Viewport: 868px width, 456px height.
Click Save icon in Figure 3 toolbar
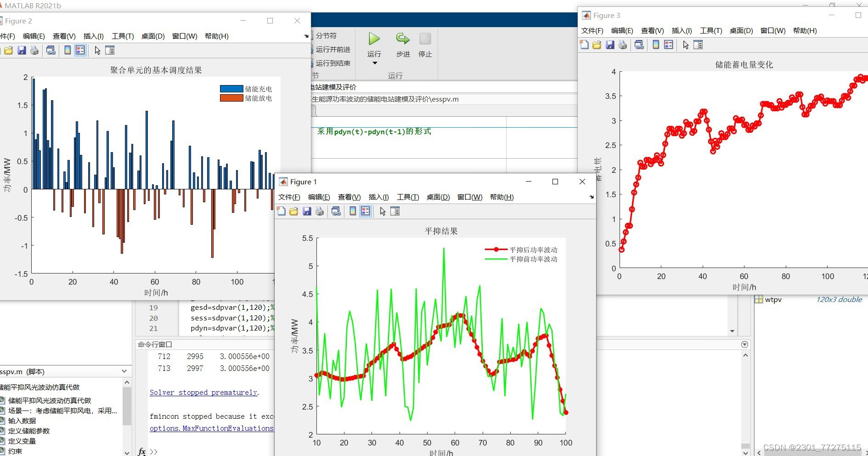610,45
